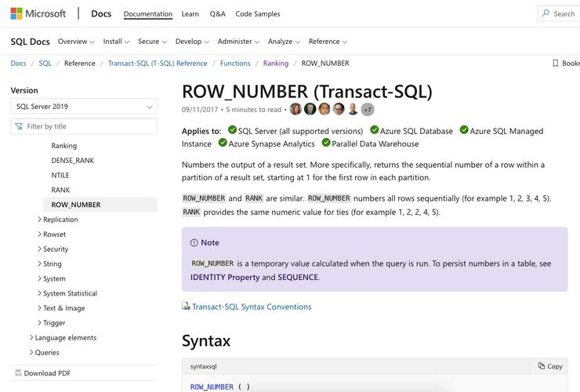Click the Download PDF button
The width and height of the screenshot is (580, 392).
pos(84,373)
